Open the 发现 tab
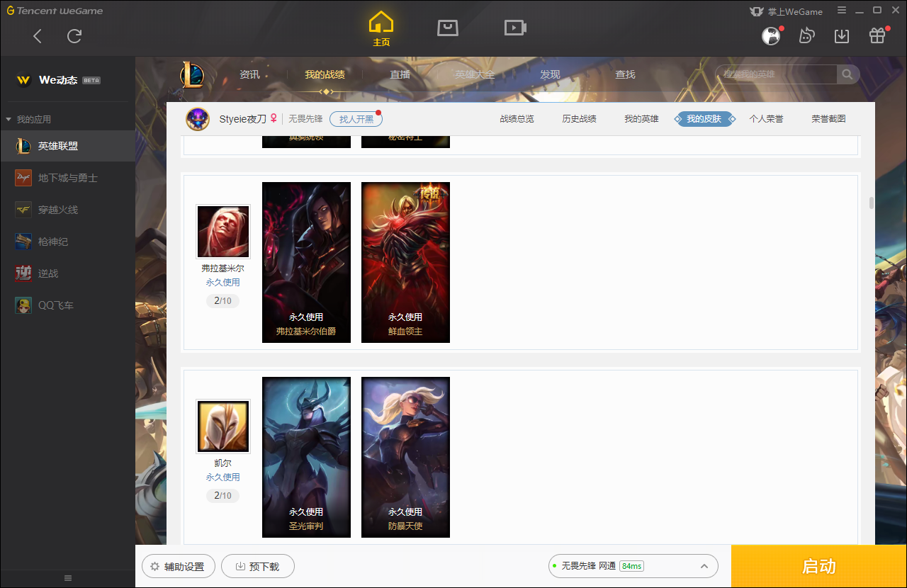The height and width of the screenshot is (588, 907). (550, 74)
